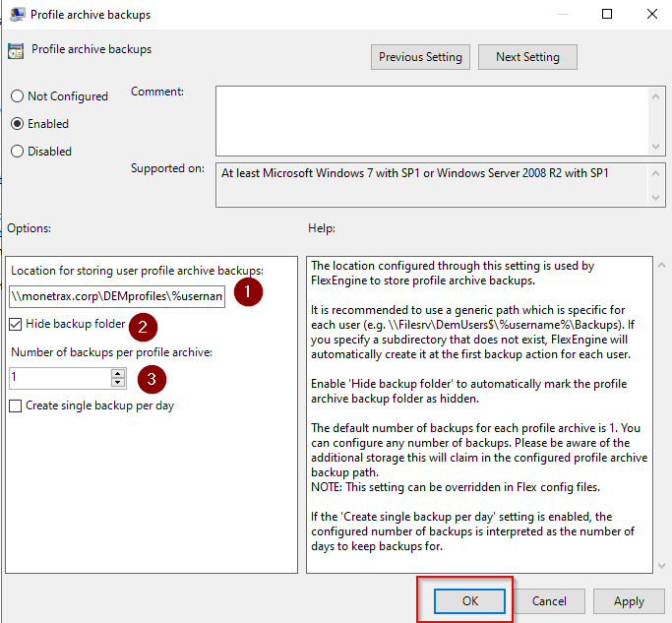Decrease number of backups with down arrow
Screen dimensions: 672x623
(118, 383)
